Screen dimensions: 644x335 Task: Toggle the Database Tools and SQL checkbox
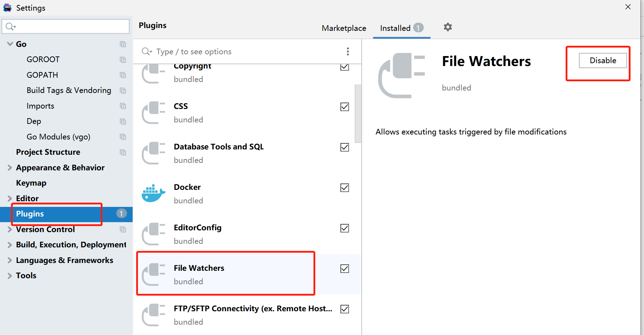(x=345, y=147)
